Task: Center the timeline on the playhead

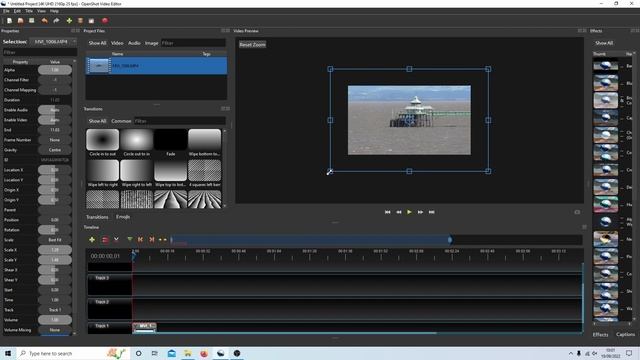Action: (x=162, y=240)
